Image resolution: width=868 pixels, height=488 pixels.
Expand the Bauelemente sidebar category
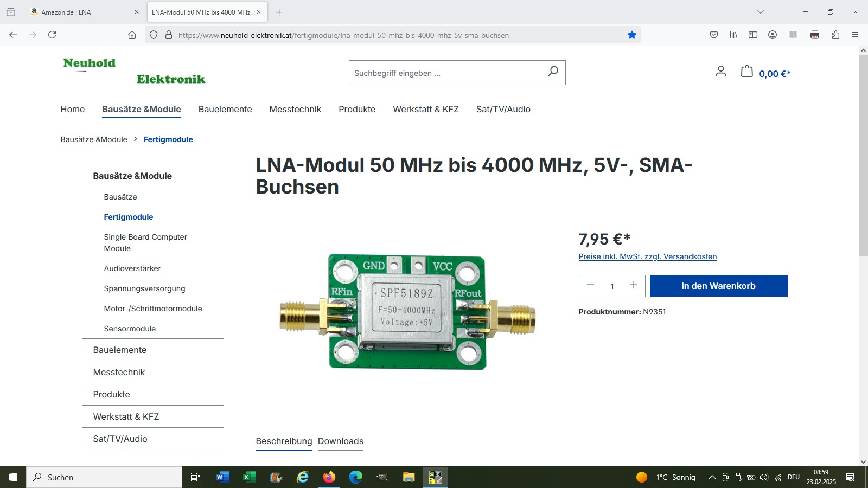[153, 350]
